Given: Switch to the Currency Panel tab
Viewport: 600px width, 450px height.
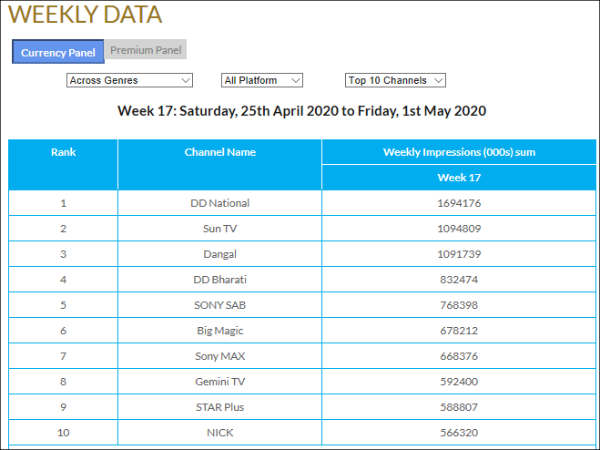Looking at the screenshot, I should tap(57, 52).
